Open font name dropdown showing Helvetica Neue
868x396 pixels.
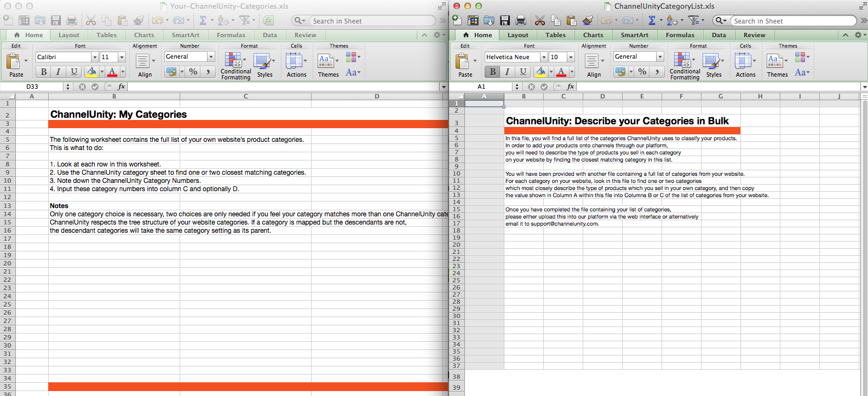tap(544, 57)
